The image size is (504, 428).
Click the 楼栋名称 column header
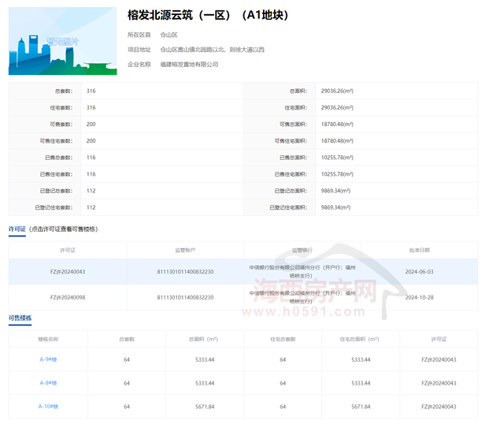[x=48, y=339]
